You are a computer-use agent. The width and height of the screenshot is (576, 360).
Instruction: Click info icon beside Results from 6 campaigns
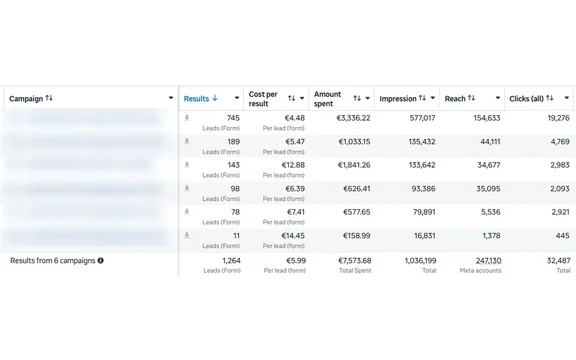pos(100,260)
